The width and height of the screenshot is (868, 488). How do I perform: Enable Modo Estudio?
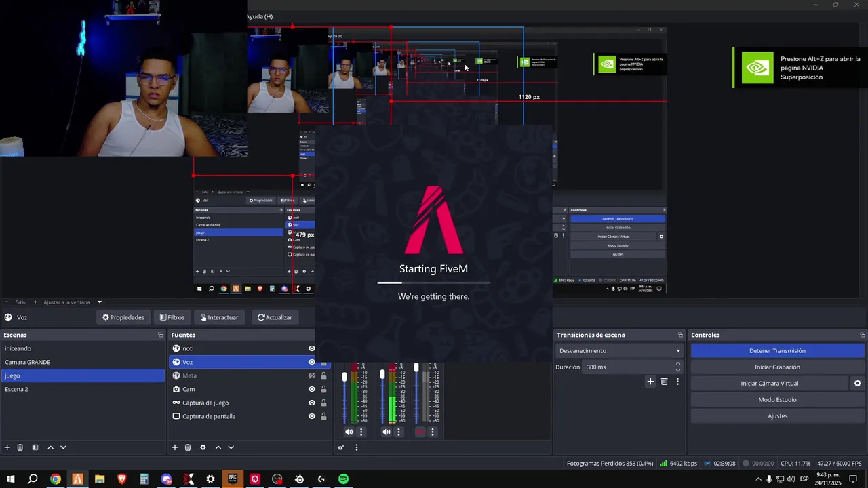(x=777, y=400)
